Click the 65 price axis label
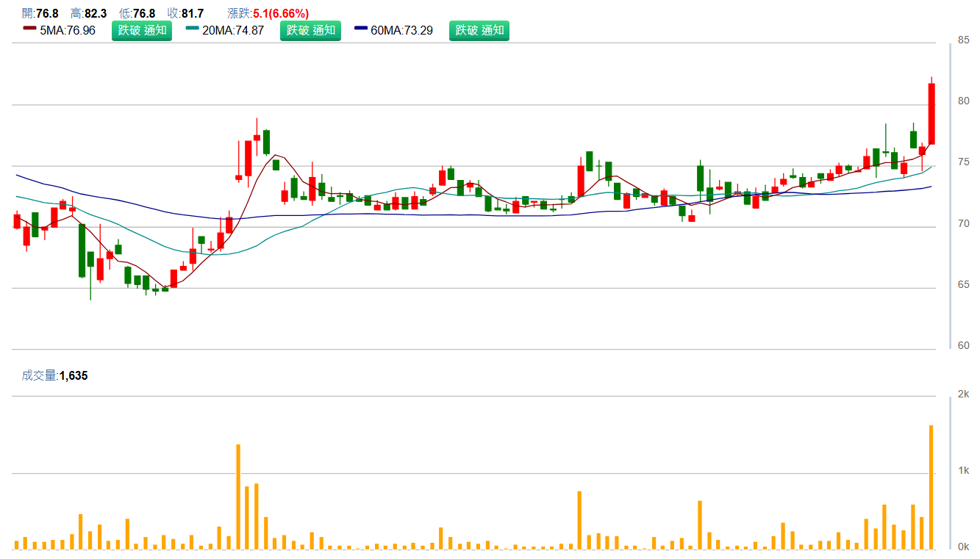Screen dimensions: 980x559 963,284
